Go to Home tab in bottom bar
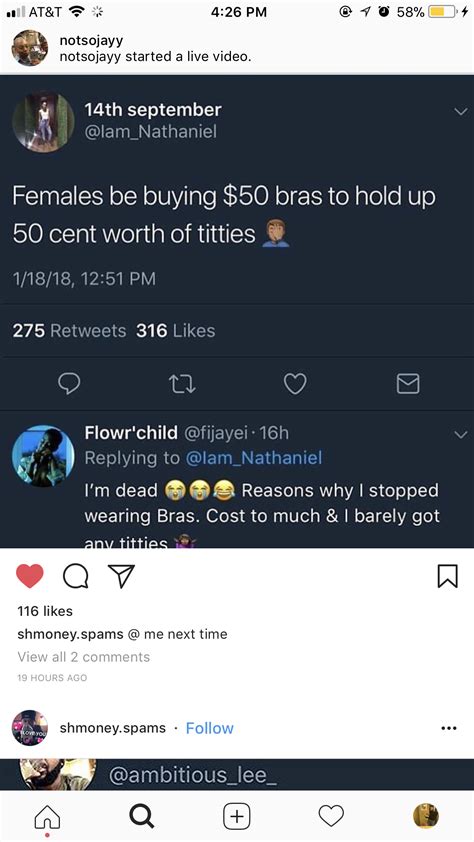474x842 pixels. [x=47, y=817]
